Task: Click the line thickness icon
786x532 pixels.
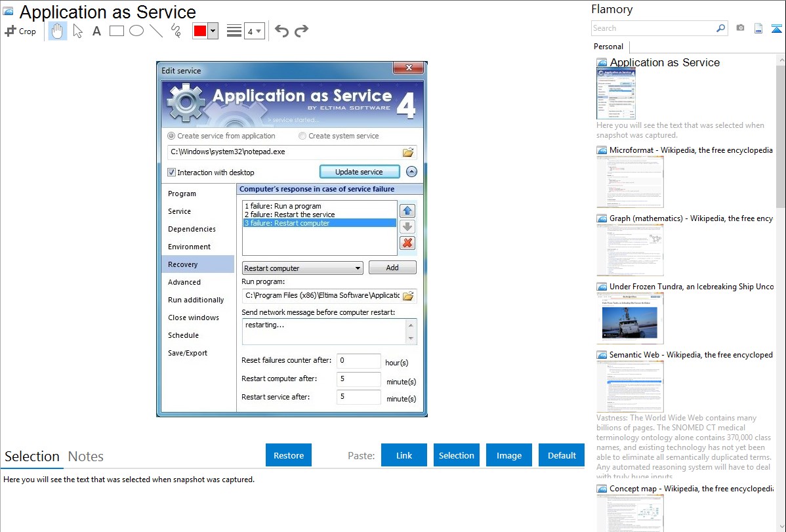Action: click(234, 31)
